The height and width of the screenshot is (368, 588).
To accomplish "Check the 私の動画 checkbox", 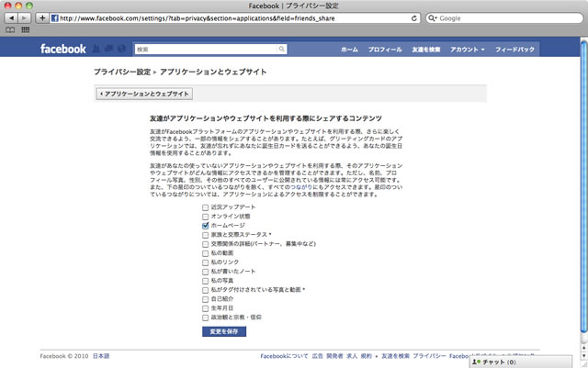I will 205,253.
